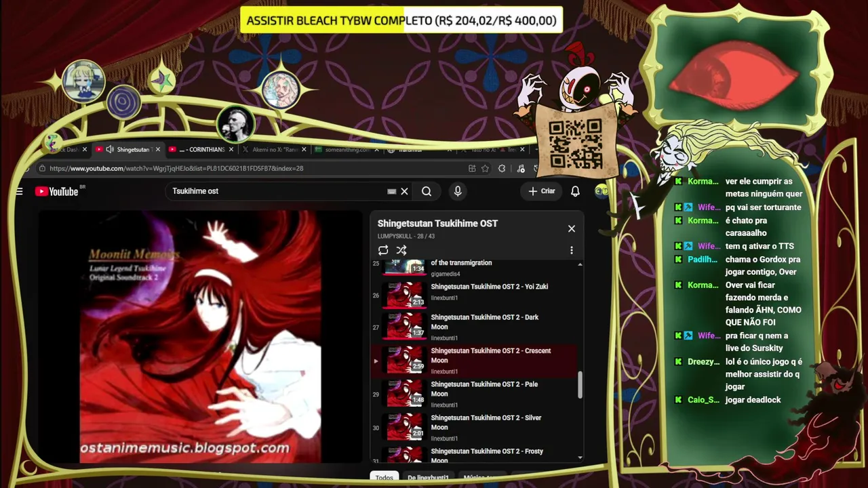Select the Shingetsutan browser tab
Screen dimensions: 868x488
129,149
